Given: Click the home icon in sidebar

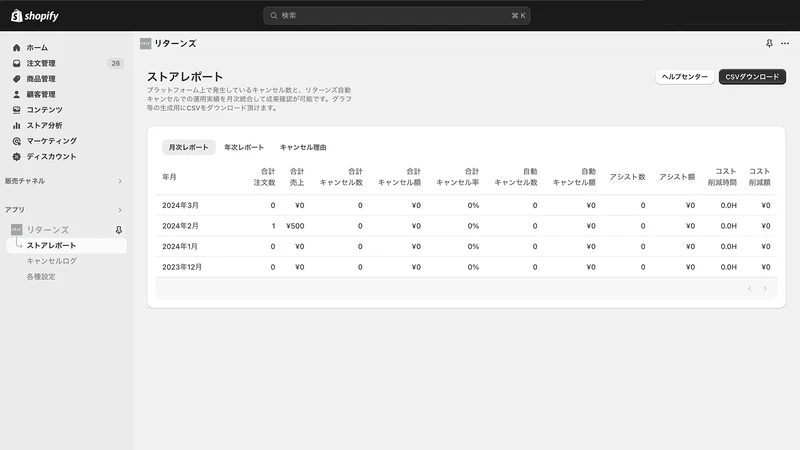Looking at the screenshot, I should [x=16, y=47].
